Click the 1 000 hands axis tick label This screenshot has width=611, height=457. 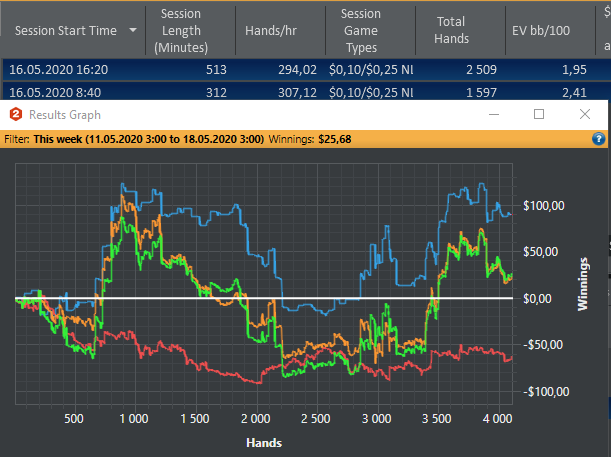click(x=134, y=419)
